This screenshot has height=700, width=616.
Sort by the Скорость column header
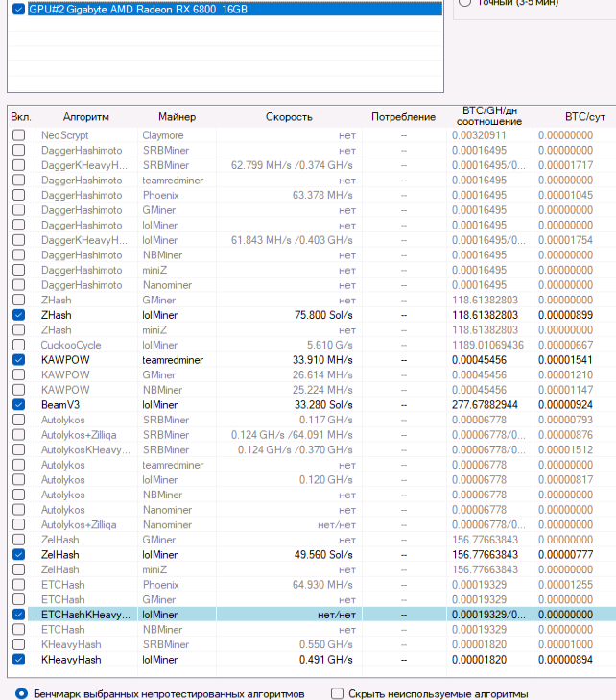[289, 117]
